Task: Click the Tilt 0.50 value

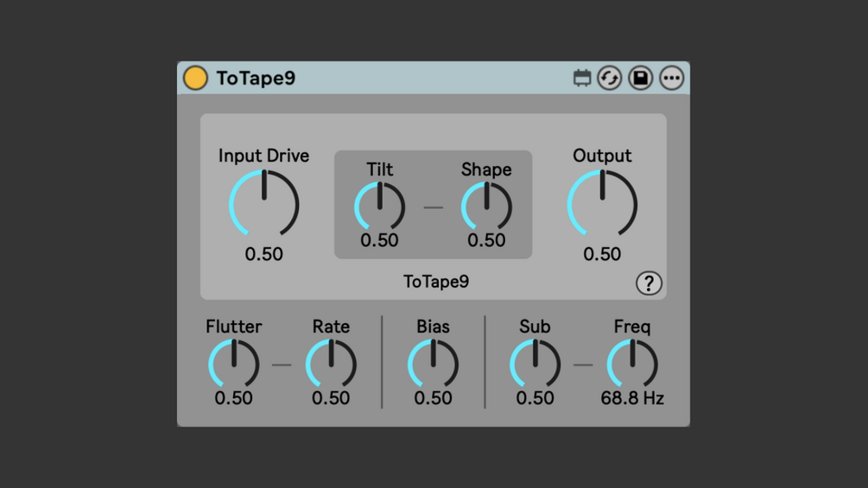Action: tap(380, 240)
